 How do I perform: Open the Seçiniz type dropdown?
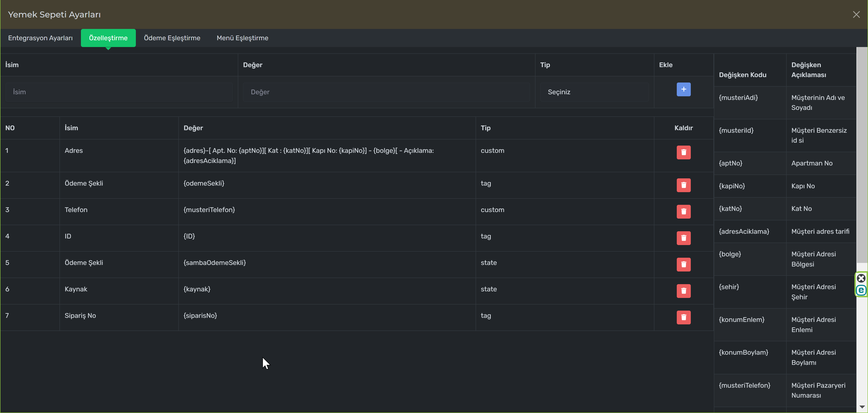point(594,92)
